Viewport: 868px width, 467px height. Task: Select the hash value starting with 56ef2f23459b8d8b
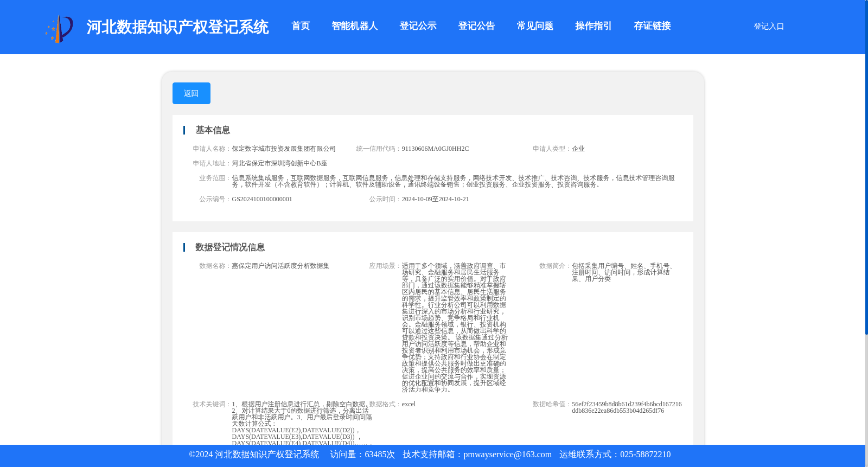pos(627,407)
